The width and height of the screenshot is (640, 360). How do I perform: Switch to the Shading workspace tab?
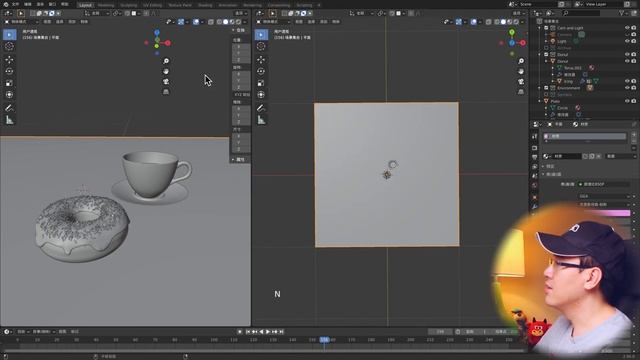(205, 5)
